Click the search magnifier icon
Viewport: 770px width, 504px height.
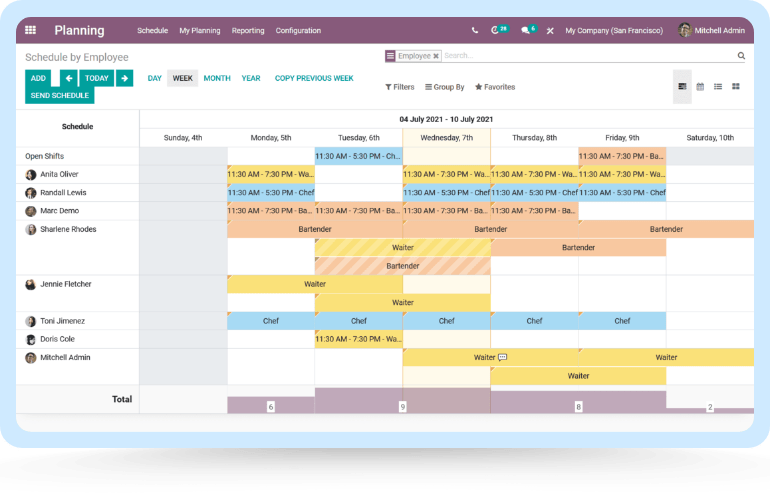pos(741,56)
